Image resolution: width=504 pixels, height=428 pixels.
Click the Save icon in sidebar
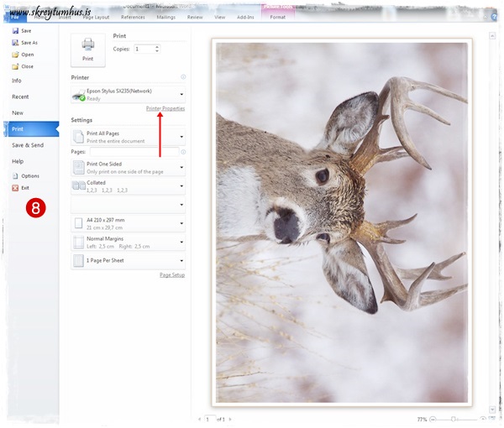pyautogui.click(x=15, y=31)
